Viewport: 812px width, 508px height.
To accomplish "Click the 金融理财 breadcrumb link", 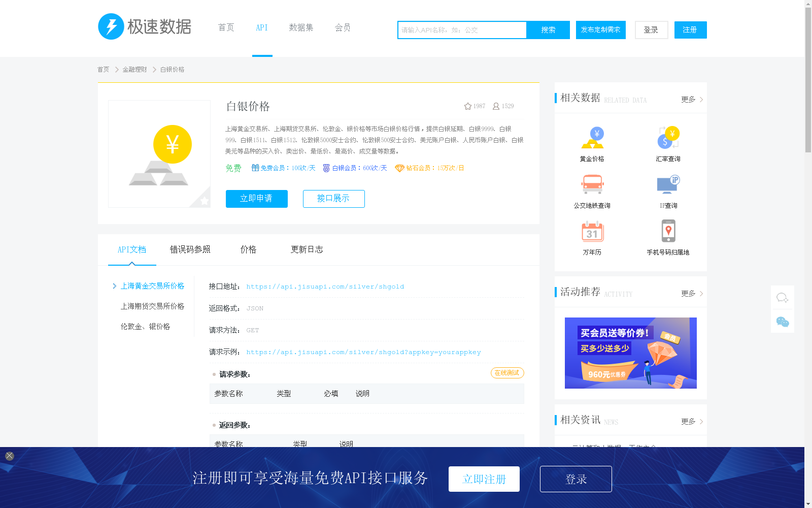I will tap(134, 70).
